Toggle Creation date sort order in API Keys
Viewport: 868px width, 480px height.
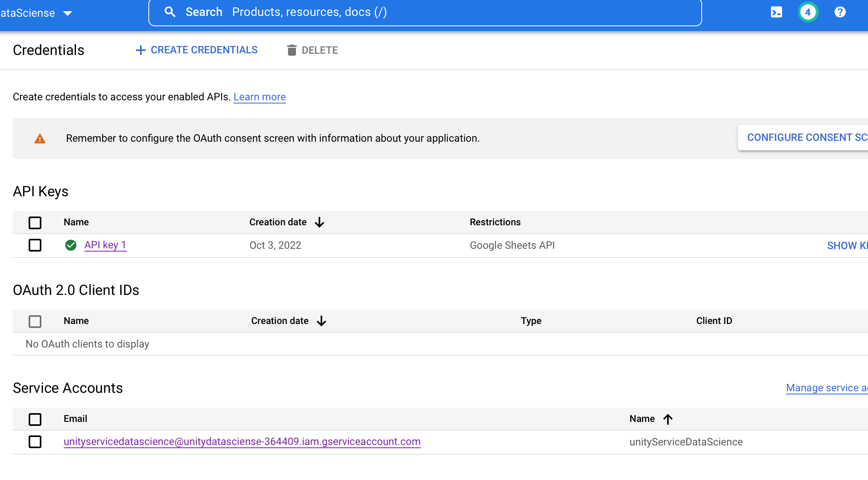(319, 222)
